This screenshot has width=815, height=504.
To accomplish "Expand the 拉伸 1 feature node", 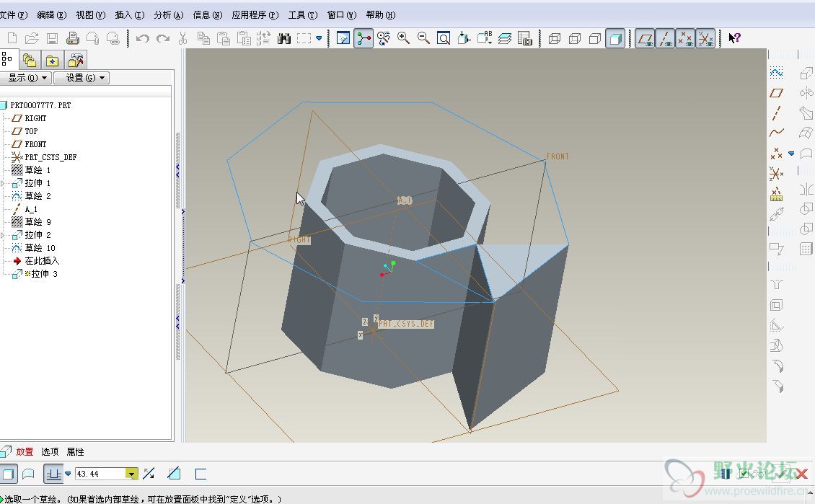I will click(3, 183).
